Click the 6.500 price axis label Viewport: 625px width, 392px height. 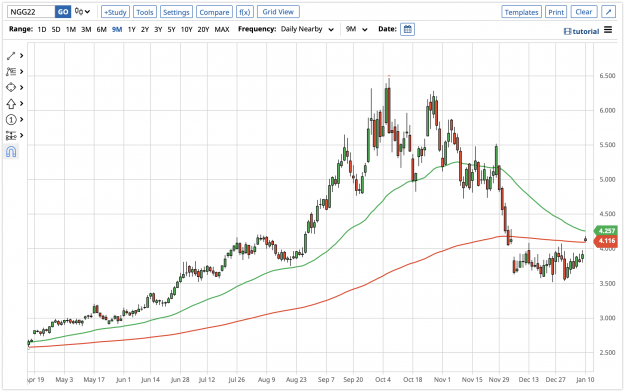coord(607,76)
